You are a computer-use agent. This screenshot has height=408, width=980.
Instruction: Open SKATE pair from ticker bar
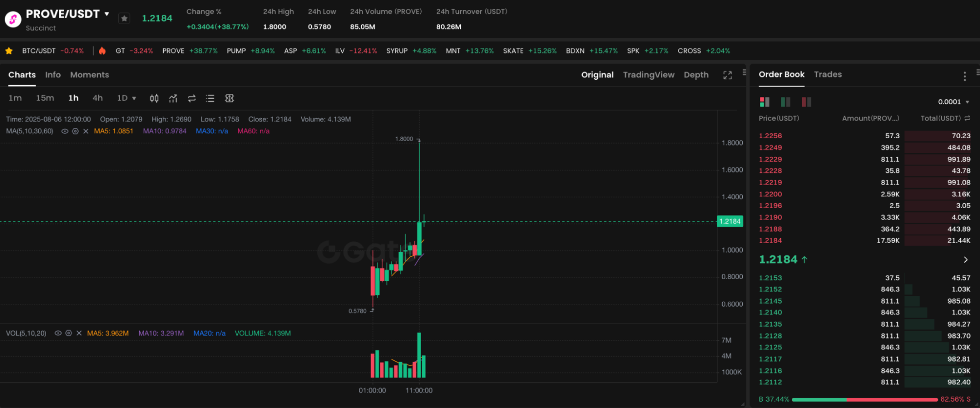coord(530,51)
